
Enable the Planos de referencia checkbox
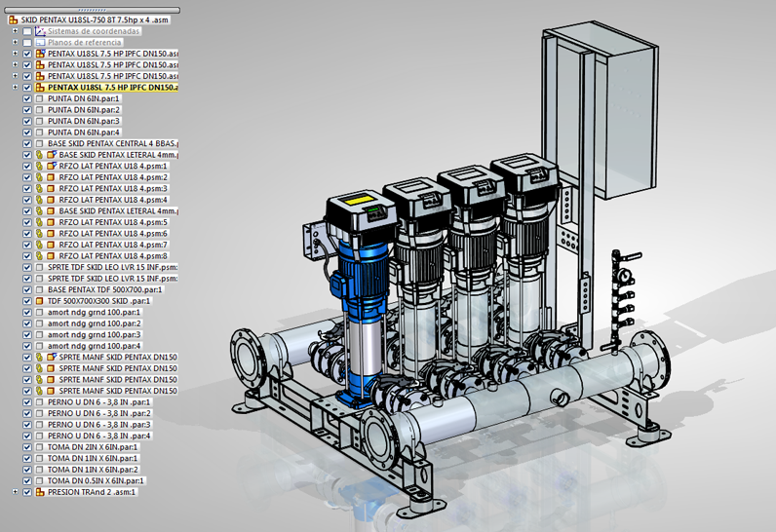click(27, 43)
